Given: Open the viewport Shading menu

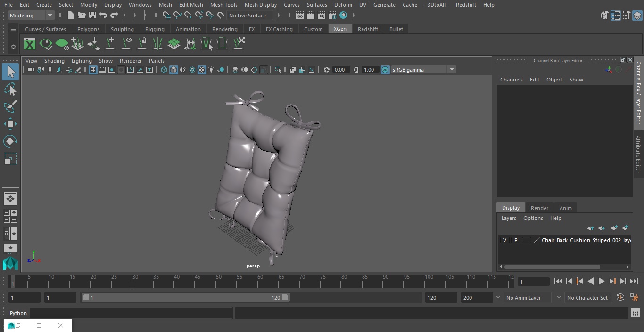Looking at the screenshot, I should pos(54,61).
